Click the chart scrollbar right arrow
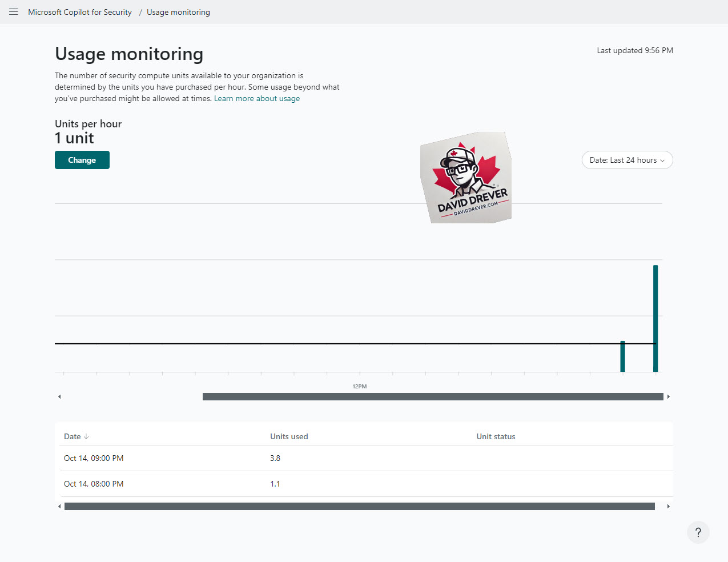The width and height of the screenshot is (728, 562). pos(668,396)
